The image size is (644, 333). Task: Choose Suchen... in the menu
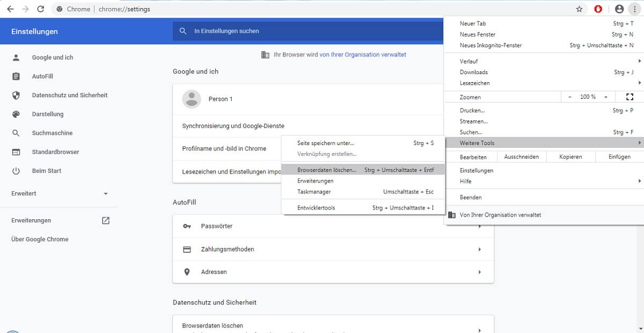pyautogui.click(x=544, y=132)
